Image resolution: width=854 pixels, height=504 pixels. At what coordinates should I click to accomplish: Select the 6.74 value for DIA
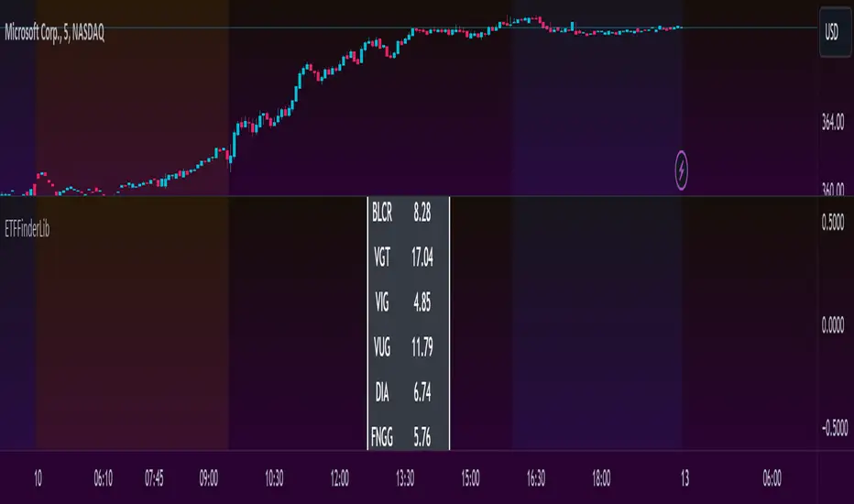tap(422, 392)
